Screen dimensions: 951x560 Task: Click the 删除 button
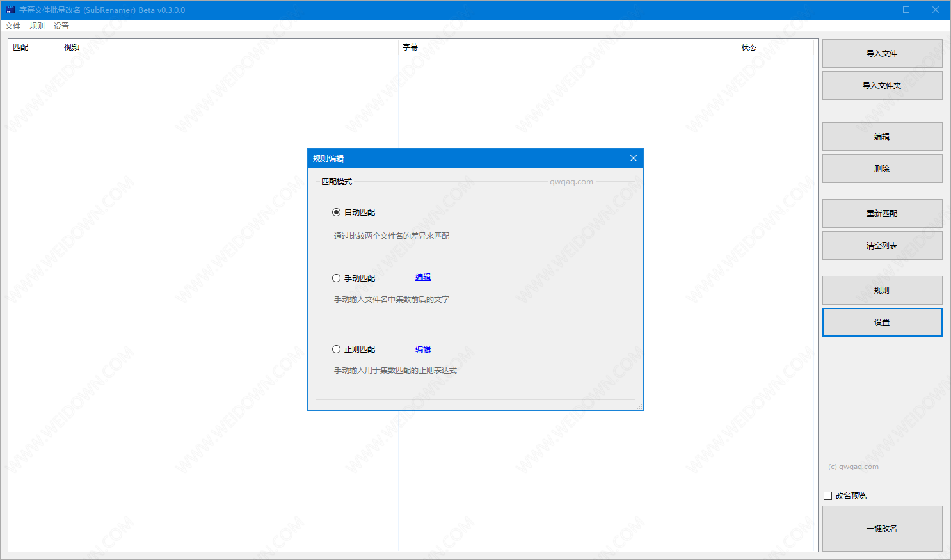click(x=882, y=168)
